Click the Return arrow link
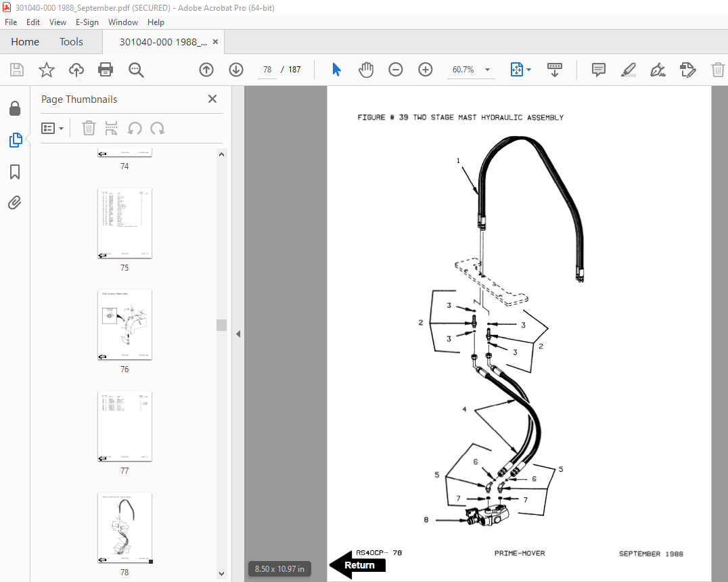The image size is (728, 582). tap(359, 565)
